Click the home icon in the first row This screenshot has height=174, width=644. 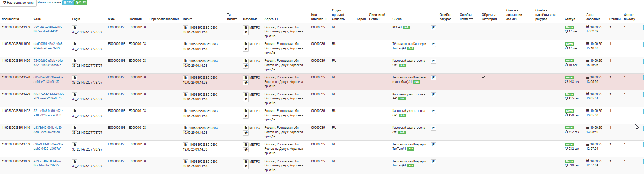(x=246, y=32)
